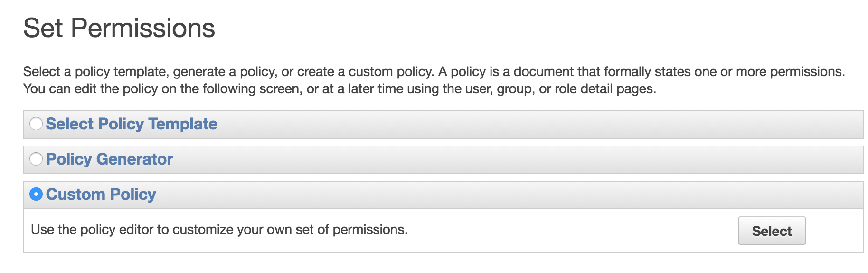
Task: Choose the Policy Generator radio button
Action: 36,159
